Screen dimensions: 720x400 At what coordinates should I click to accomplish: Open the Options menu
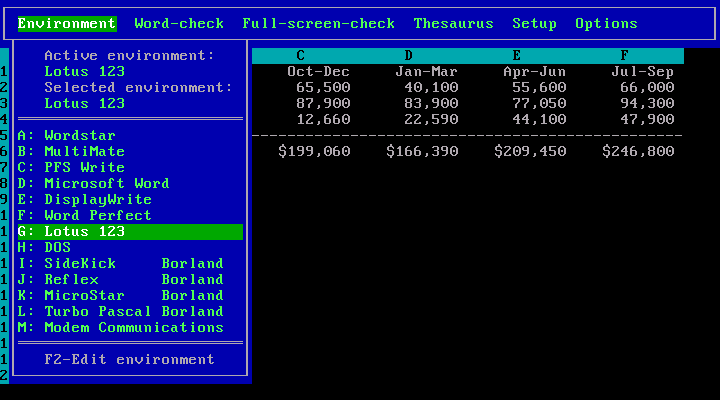point(607,23)
